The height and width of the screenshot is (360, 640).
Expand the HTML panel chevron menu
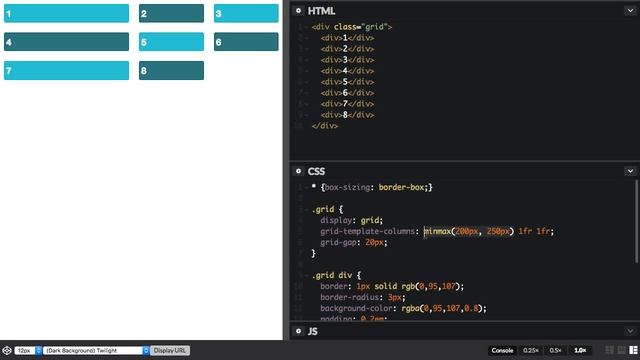[x=630, y=11]
